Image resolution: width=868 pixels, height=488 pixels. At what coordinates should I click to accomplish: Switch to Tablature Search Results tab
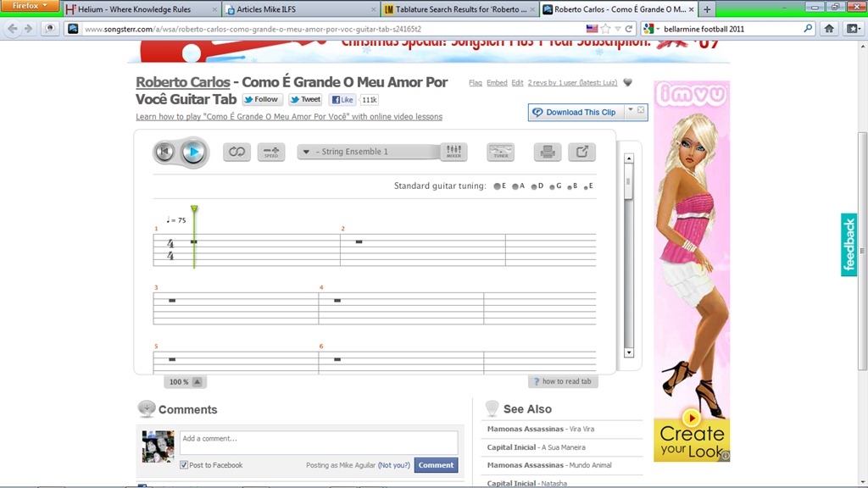pyautogui.click(x=459, y=9)
